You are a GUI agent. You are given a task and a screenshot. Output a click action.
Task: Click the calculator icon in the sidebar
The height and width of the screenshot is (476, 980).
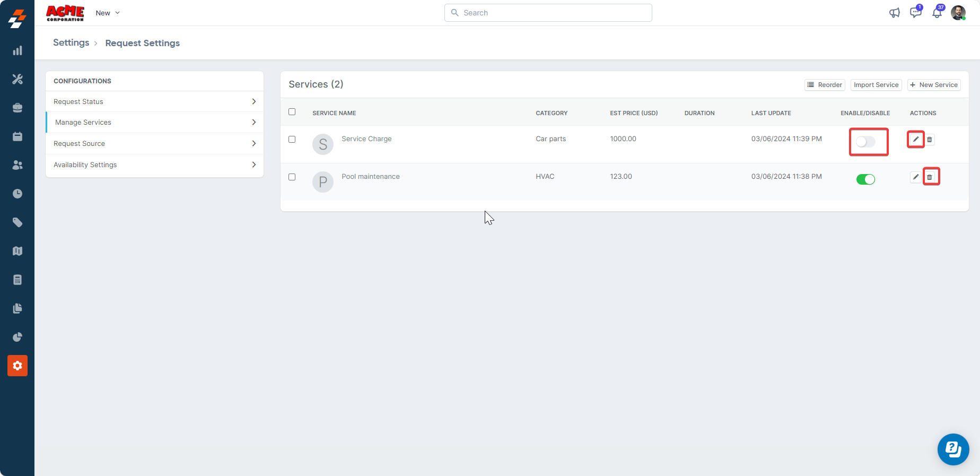pyautogui.click(x=17, y=280)
